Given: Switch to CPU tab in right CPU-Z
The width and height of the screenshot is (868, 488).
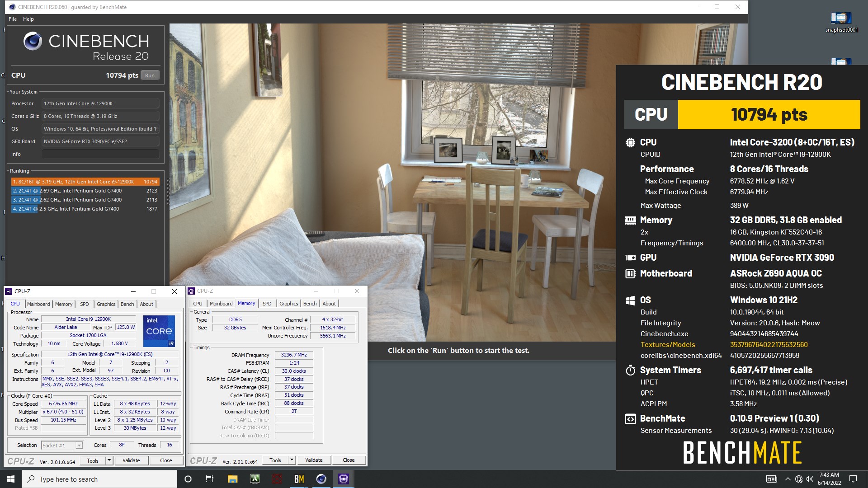Looking at the screenshot, I should (198, 304).
